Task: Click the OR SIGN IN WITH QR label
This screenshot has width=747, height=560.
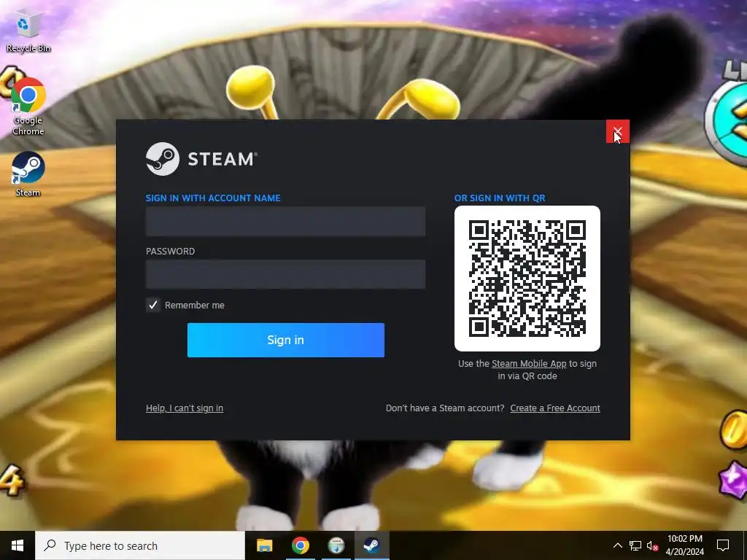Action: [x=500, y=198]
